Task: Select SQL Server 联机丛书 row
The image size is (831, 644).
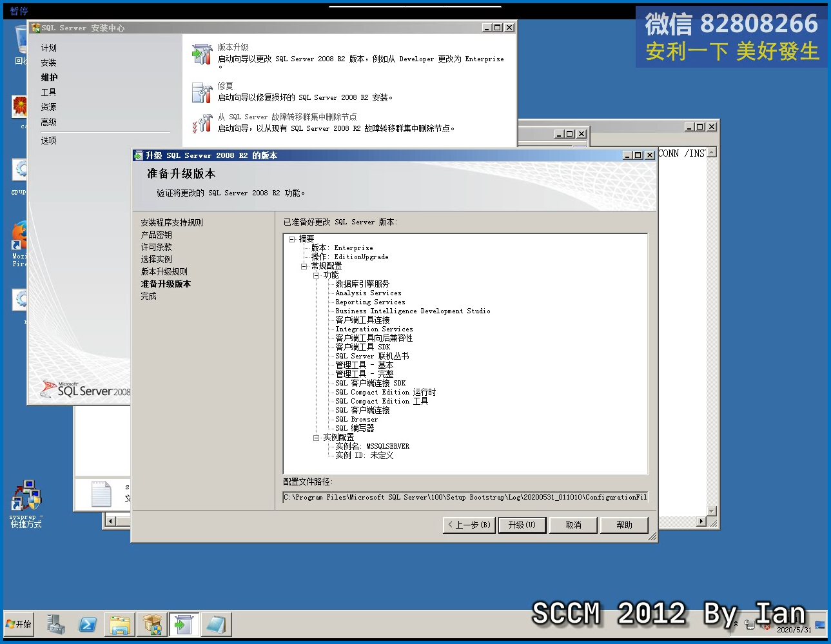Action: point(372,356)
